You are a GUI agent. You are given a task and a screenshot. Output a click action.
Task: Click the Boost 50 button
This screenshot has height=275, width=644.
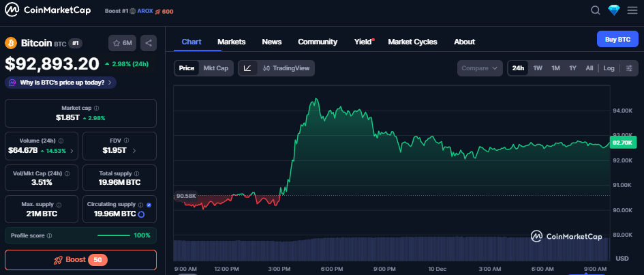(80, 260)
